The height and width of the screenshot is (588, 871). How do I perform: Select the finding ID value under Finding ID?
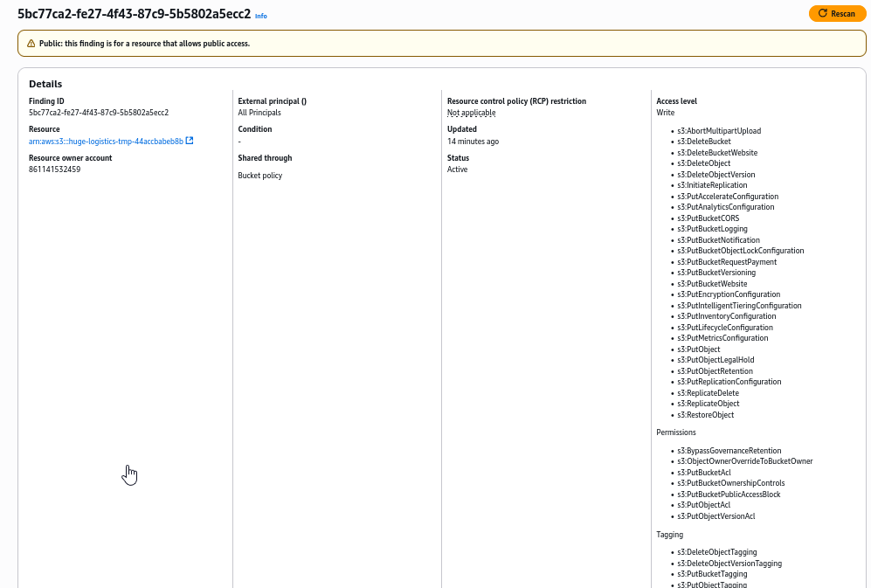(99, 113)
